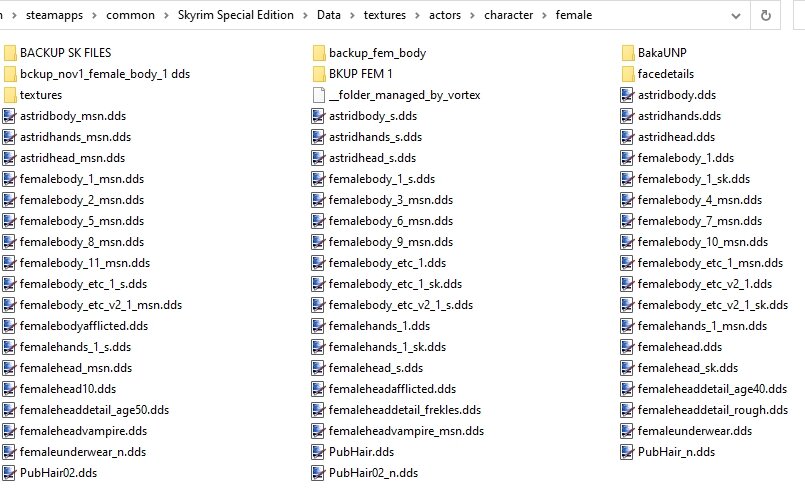
Task: Select the file name femalehands_1_sk.dds
Action: [x=387, y=347]
